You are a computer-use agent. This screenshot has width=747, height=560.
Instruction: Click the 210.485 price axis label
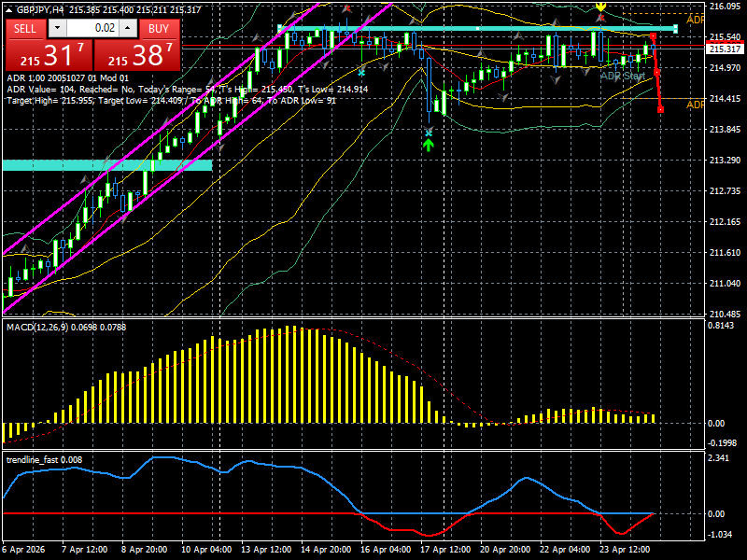point(726,314)
